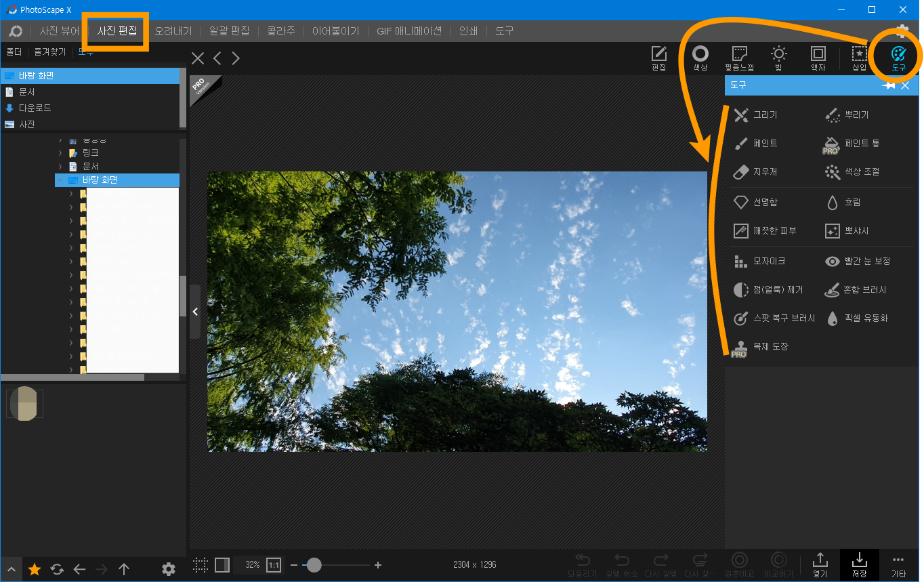The image size is (924, 582).
Task: Zoom out with the minus button
Action: (294, 565)
